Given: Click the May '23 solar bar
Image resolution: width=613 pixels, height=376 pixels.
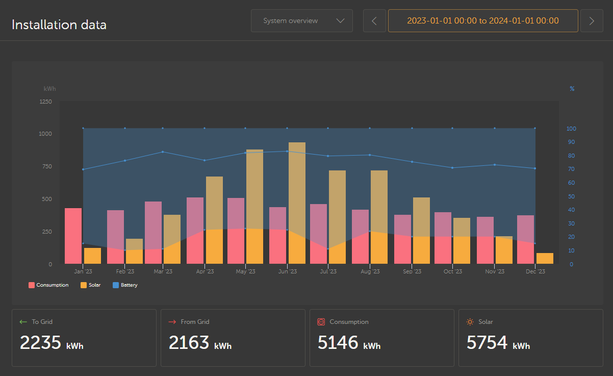Looking at the screenshot, I should coord(255,206).
